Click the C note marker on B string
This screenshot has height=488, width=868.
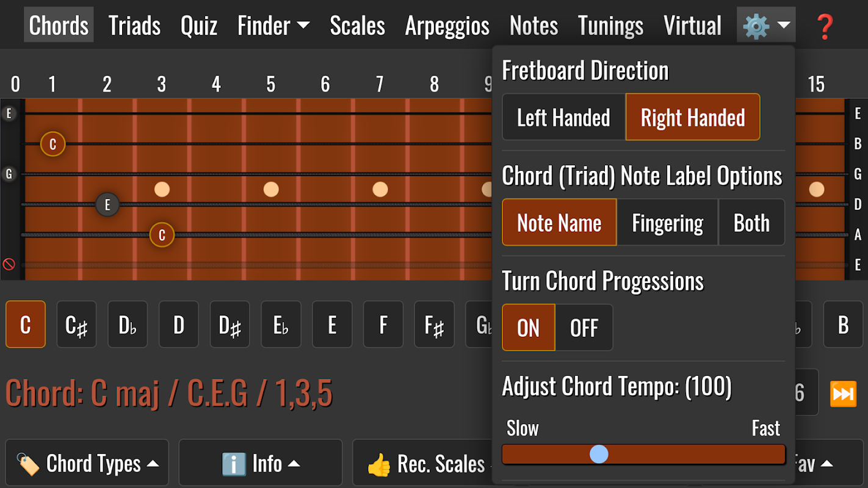tap(53, 144)
